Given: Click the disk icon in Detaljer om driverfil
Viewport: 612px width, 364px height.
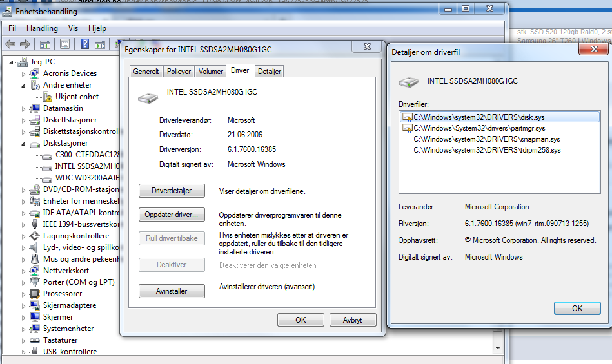Looking at the screenshot, I should [408, 82].
